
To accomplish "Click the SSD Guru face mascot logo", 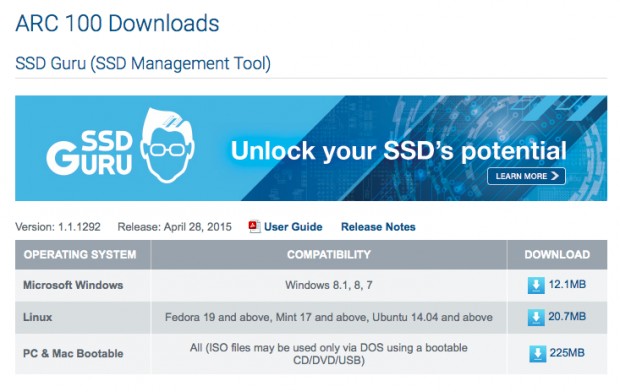I will click(167, 146).
